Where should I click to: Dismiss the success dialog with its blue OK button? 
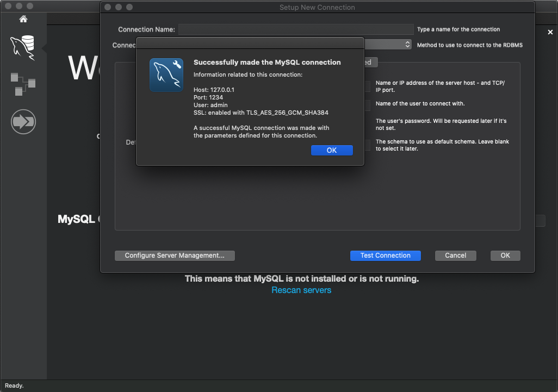click(332, 150)
